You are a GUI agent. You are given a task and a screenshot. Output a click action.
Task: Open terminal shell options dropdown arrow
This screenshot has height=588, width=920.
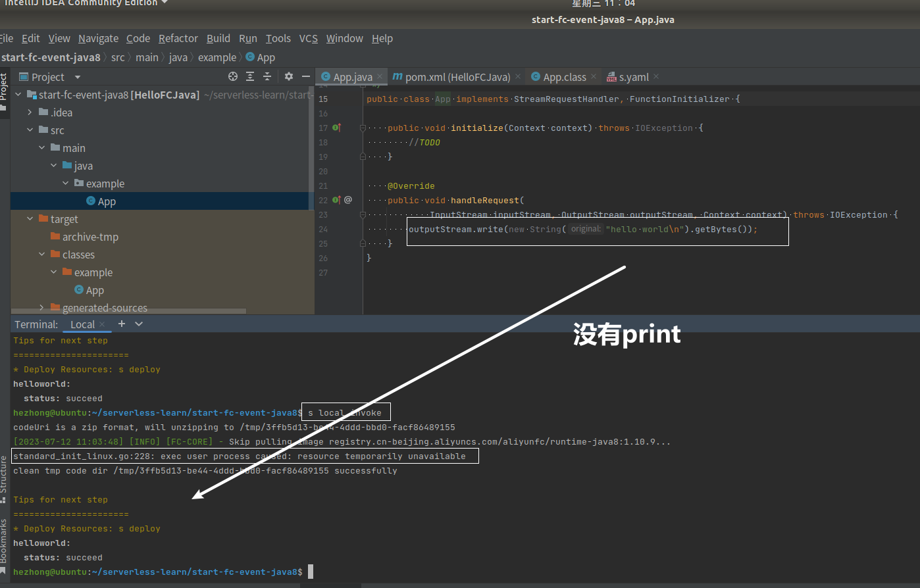pyautogui.click(x=139, y=324)
